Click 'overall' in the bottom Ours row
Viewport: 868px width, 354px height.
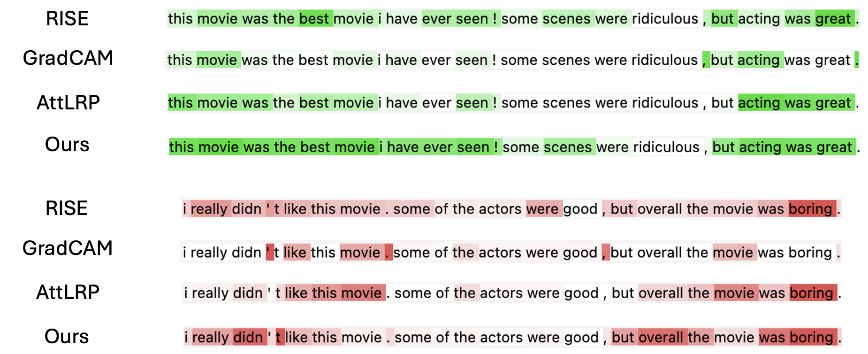pyautogui.click(x=662, y=337)
